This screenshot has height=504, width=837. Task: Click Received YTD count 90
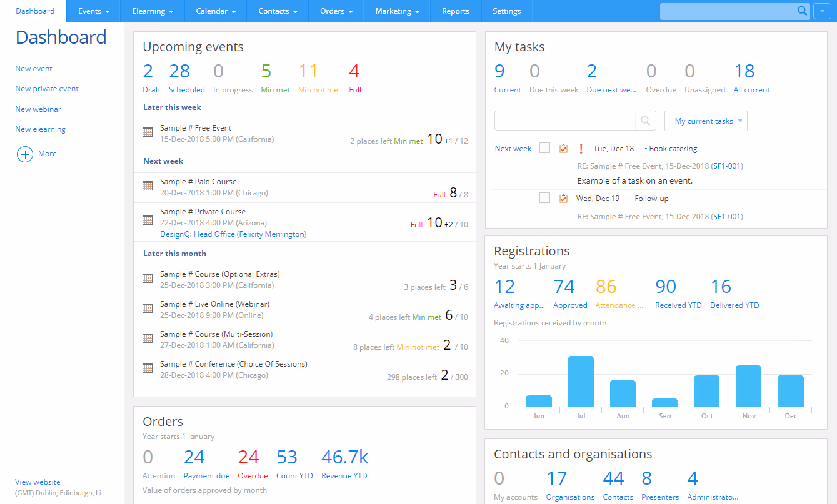[666, 286]
